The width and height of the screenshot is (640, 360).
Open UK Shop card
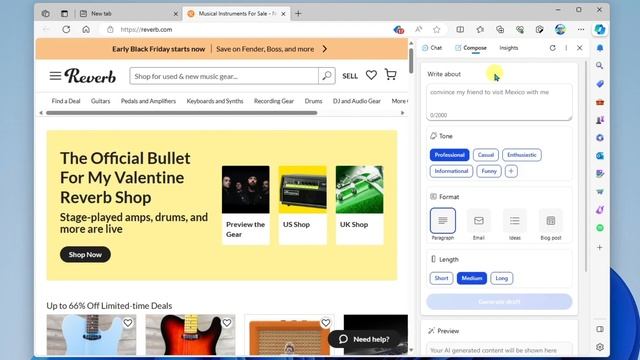360,205
